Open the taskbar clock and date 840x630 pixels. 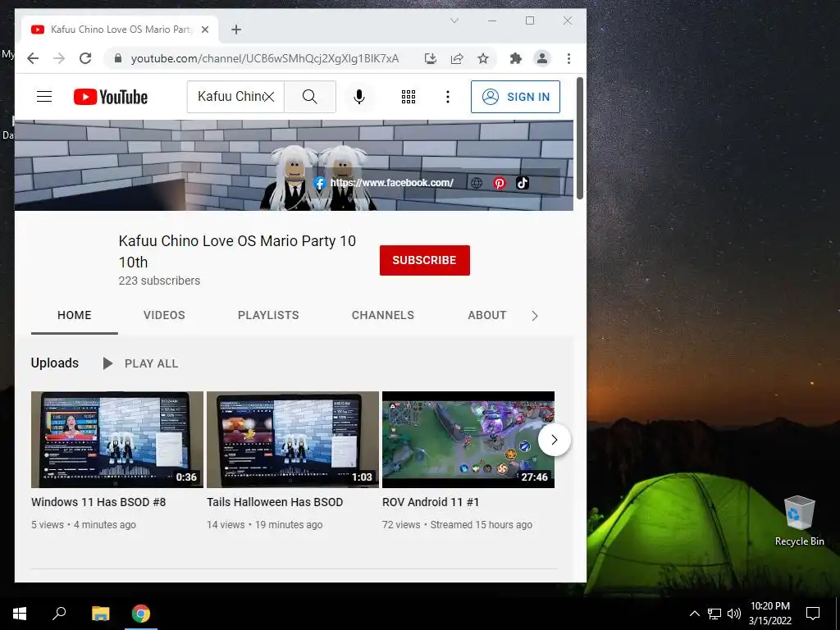pos(770,614)
